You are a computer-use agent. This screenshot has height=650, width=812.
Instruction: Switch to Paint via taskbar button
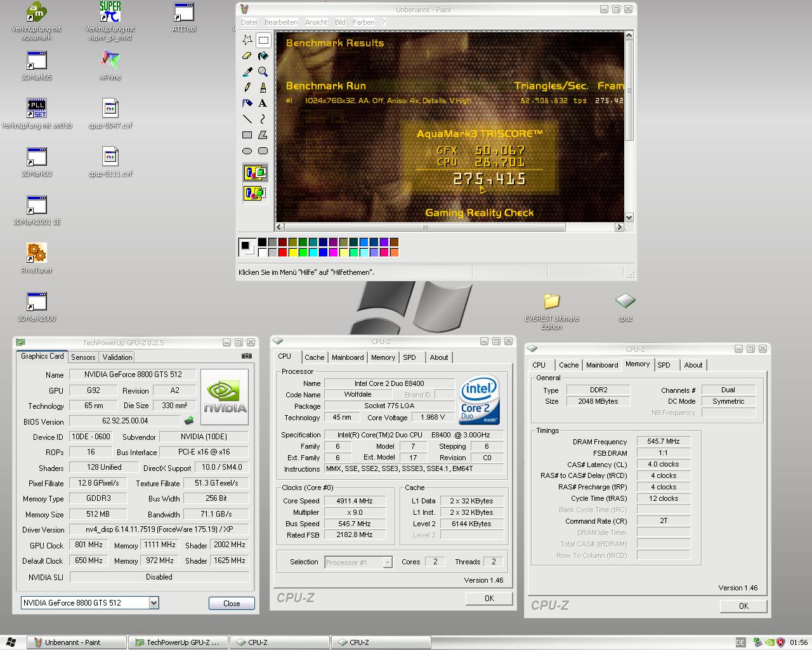[76, 642]
